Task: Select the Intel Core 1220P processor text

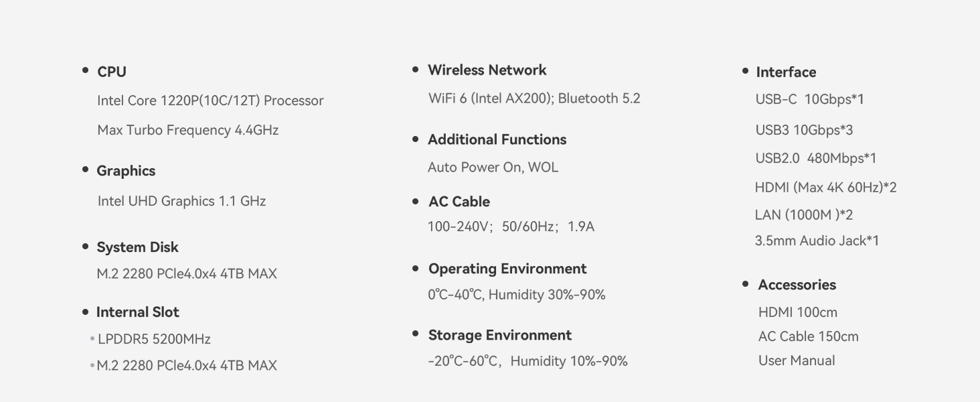Action: [210, 100]
